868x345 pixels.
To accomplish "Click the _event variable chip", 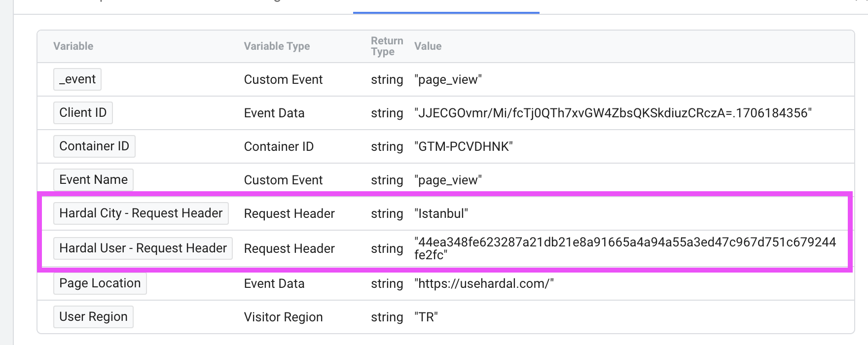I will 77,79.
